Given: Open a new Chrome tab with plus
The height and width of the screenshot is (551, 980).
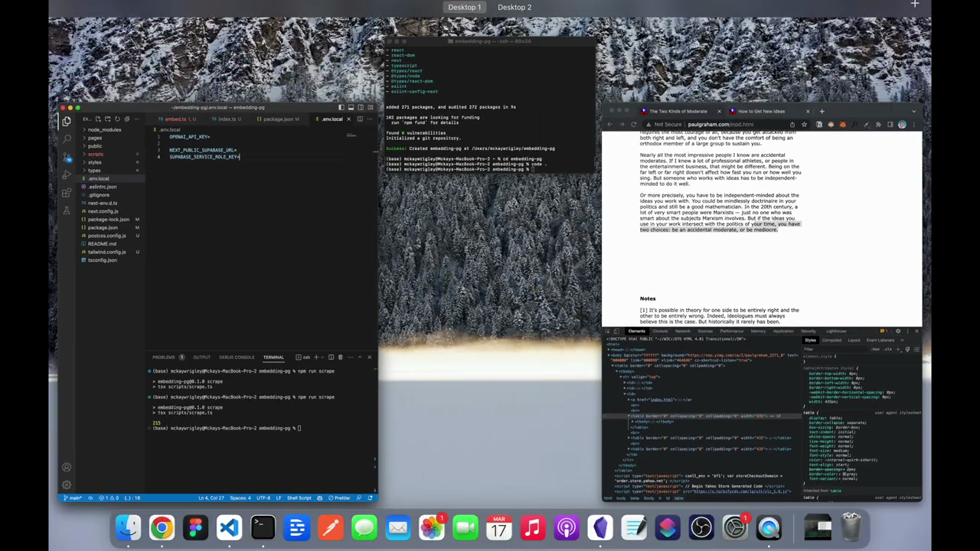Looking at the screenshot, I should click(x=822, y=111).
